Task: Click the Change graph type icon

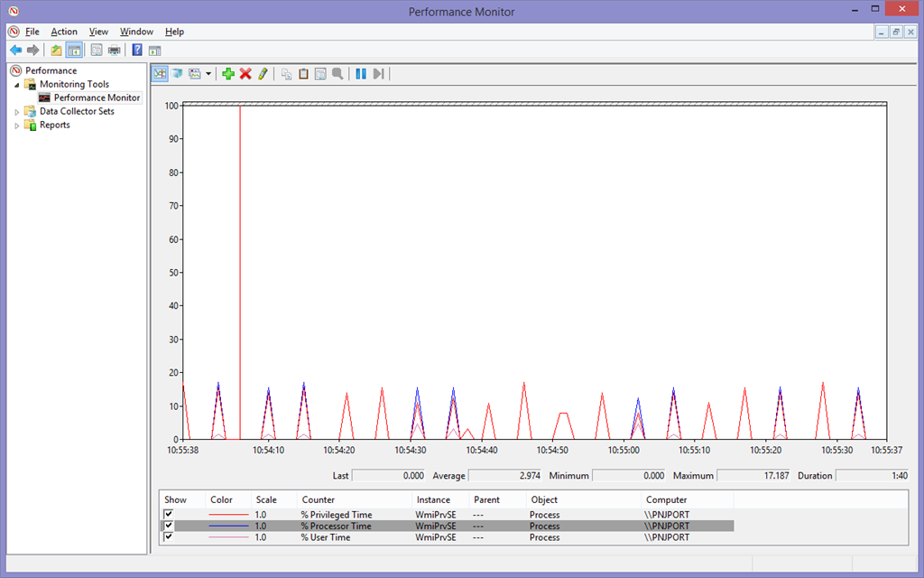Action: [x=195, y=74]
